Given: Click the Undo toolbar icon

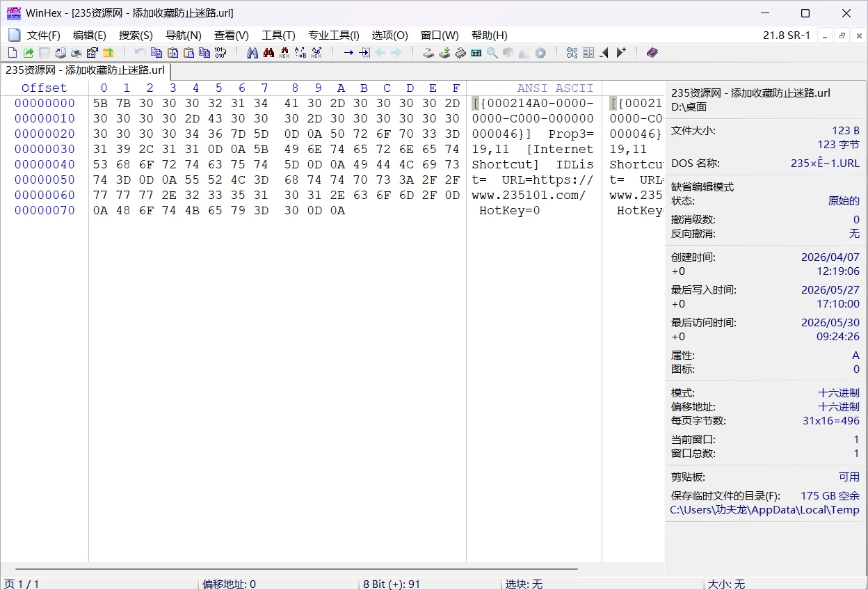Looking at the screenshot, I should 140,53.
